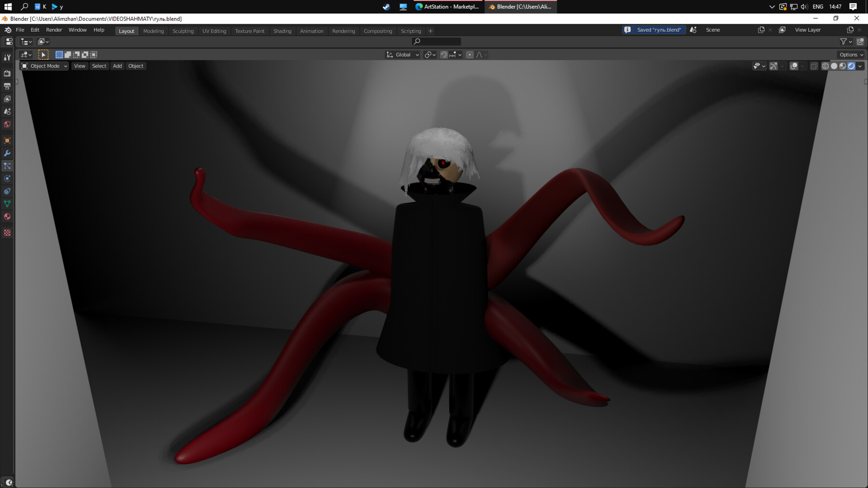868x488 pixels.
Task: Switch to Material Preview shading
Action: (843, 66)
